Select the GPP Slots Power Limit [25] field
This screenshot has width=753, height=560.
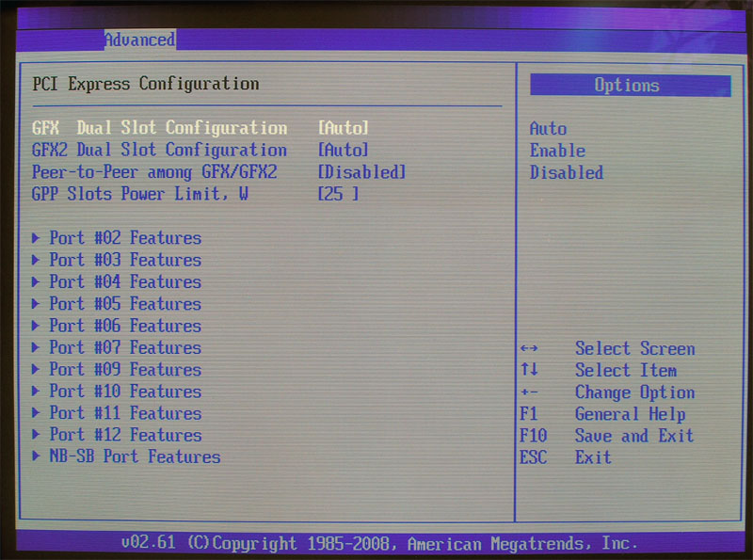[338, 194]
